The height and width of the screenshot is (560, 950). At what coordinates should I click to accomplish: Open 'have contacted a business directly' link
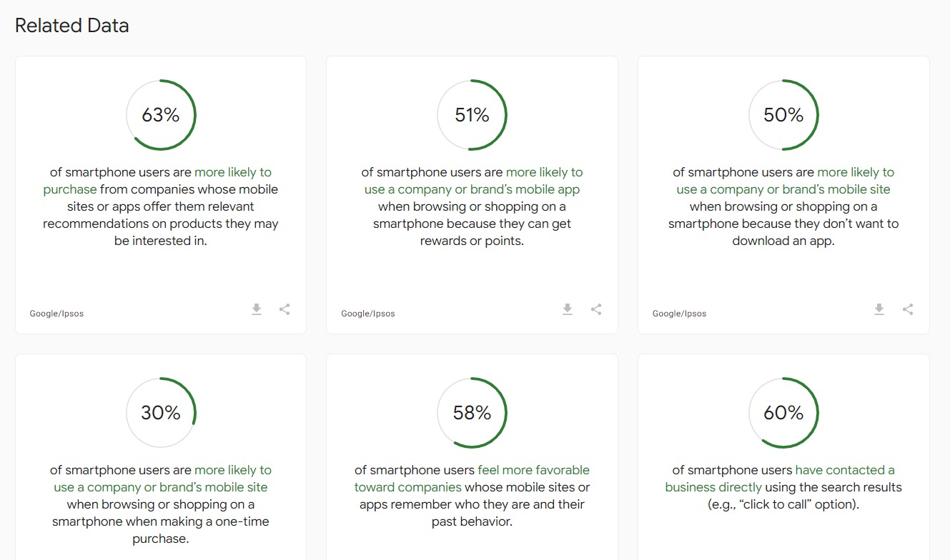click(780, 479)
